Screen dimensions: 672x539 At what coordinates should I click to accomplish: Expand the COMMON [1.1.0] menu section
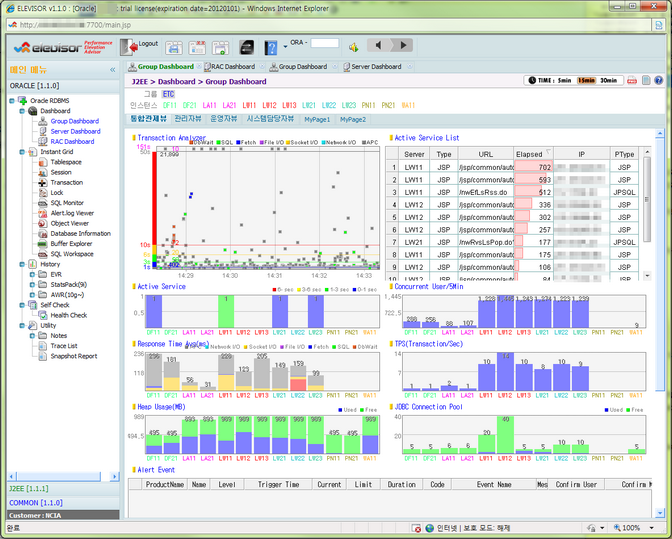point(63,503)
